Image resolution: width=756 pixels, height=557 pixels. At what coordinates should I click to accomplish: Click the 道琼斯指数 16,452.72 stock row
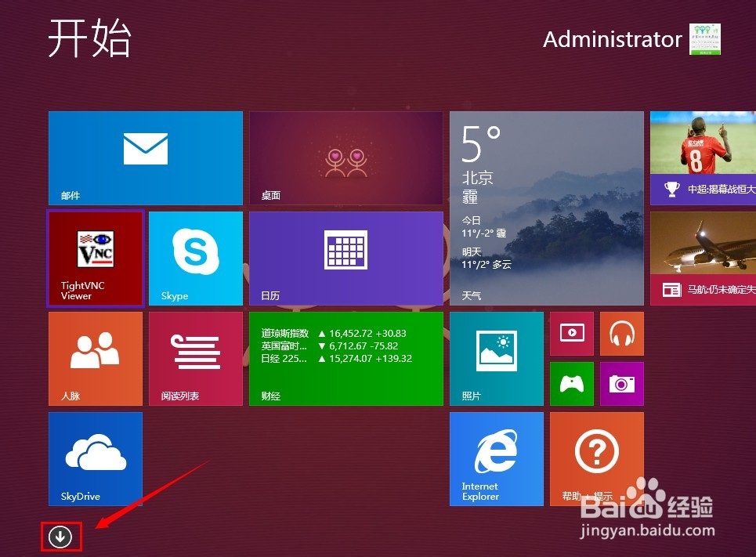pyautogui.click(x=334, y=333)
